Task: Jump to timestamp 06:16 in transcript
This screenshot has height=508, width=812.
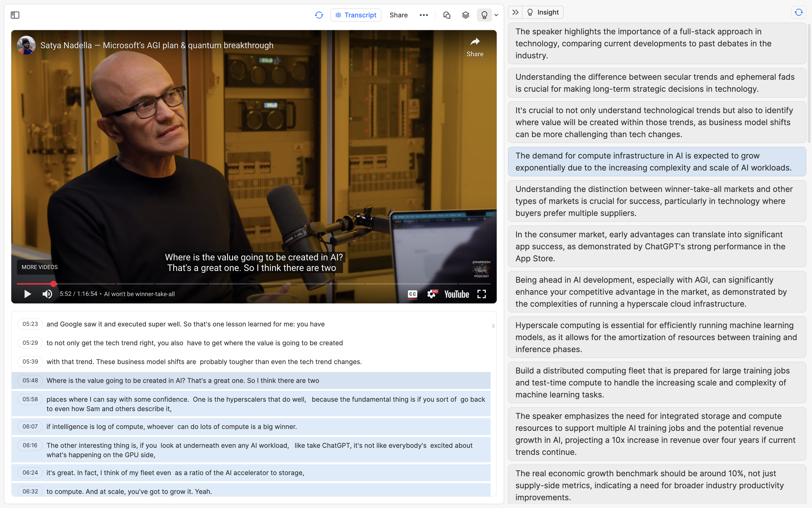Action: pos(30,445)
